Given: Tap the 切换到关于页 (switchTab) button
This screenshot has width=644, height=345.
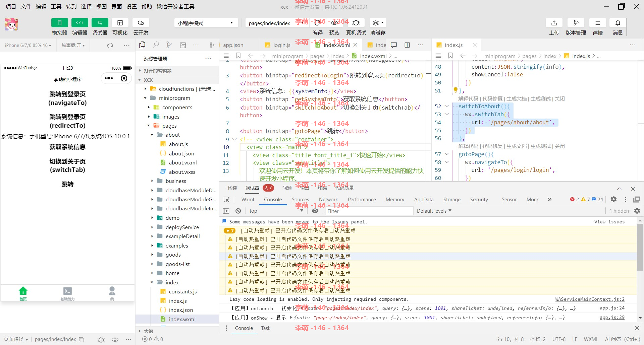Looking at the screenshot, I should point(67,165).
